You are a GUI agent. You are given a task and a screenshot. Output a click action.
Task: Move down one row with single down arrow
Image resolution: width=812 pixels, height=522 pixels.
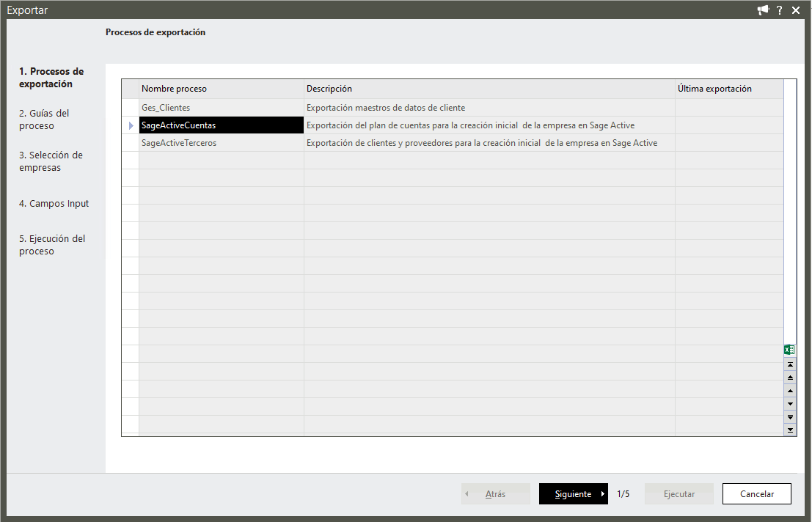(x=790, y=404)
